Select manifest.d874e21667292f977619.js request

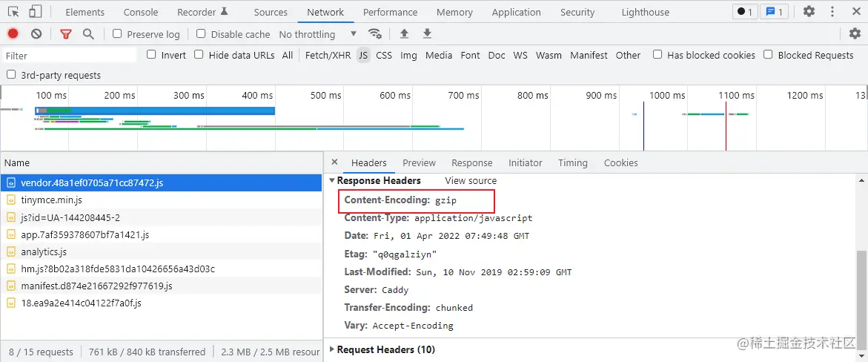[x=161, y=286]
